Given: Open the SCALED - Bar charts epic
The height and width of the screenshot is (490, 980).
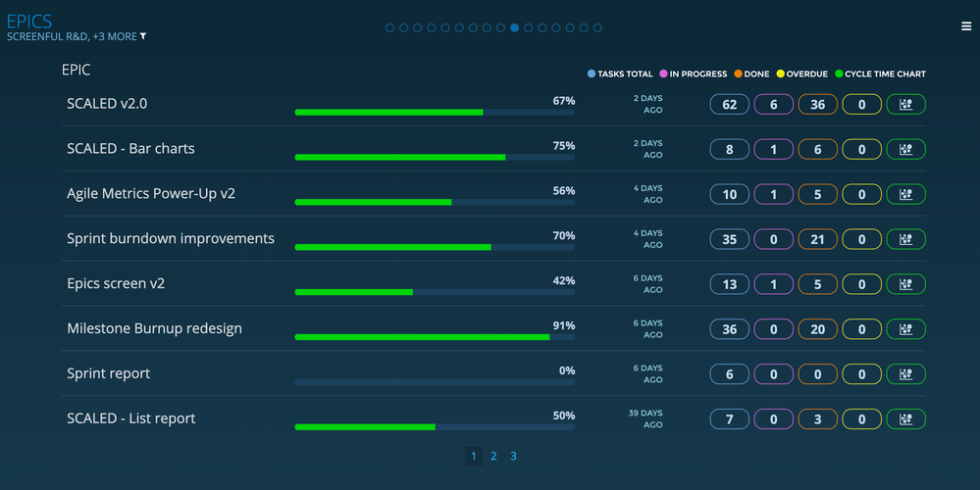Looking at the screenshot, I should (x=130, y=149).
